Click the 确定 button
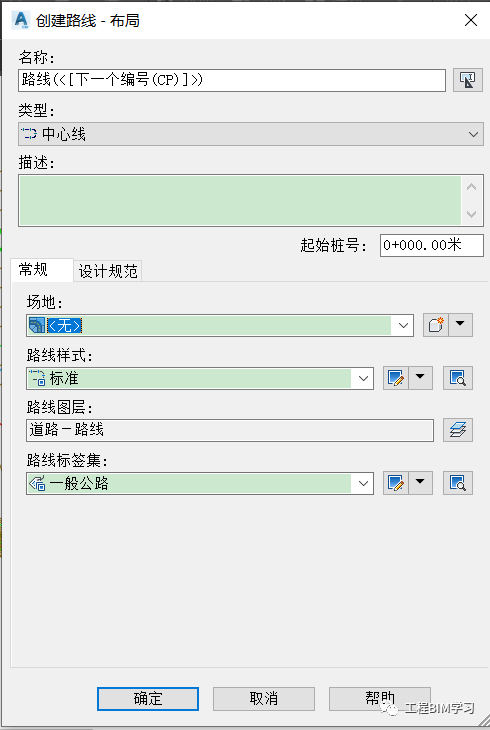 point(148,699)
